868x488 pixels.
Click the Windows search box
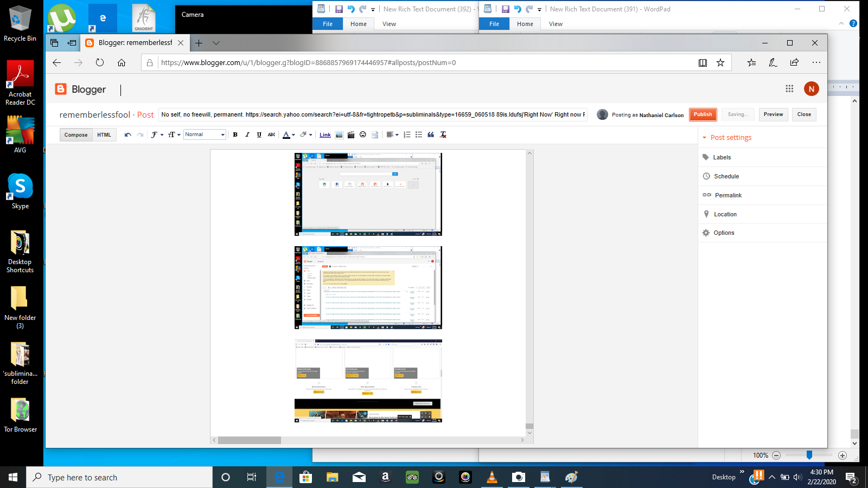(x=119, y=477)
